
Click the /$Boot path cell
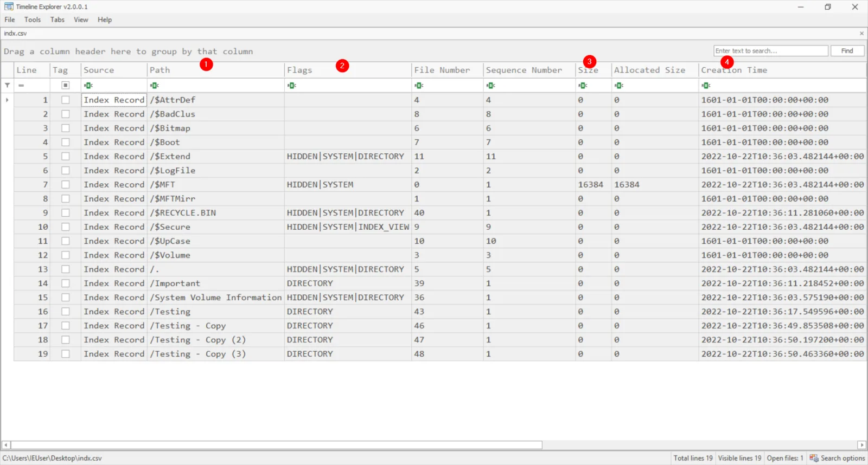coord(216,142)
